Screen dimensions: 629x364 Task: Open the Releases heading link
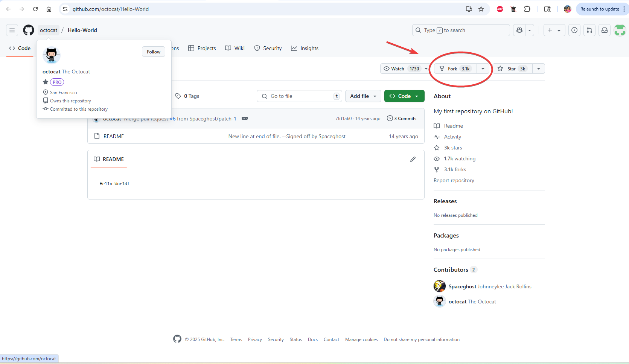click(x=445, y=201)
